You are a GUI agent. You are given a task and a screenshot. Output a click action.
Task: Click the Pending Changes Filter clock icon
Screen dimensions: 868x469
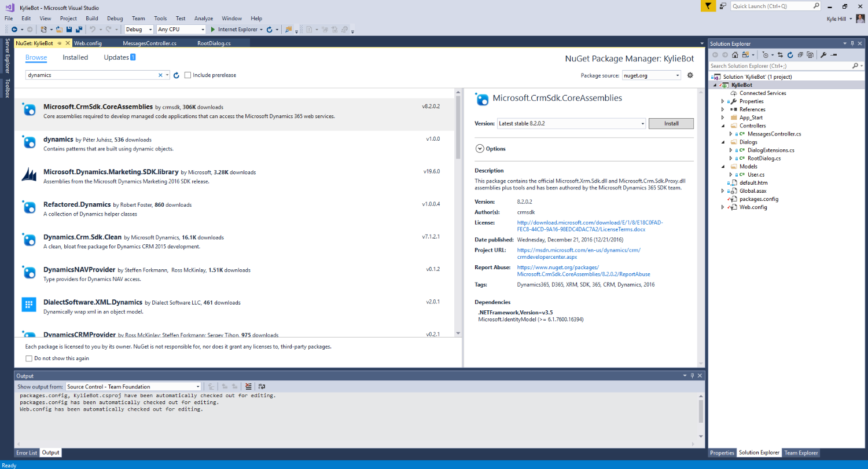point(766,55)
